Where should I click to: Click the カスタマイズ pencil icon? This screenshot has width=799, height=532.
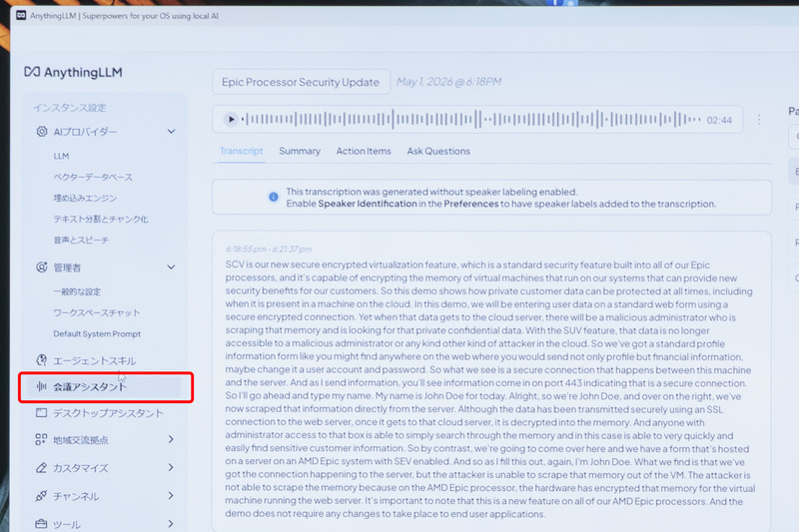coord(42,467)
